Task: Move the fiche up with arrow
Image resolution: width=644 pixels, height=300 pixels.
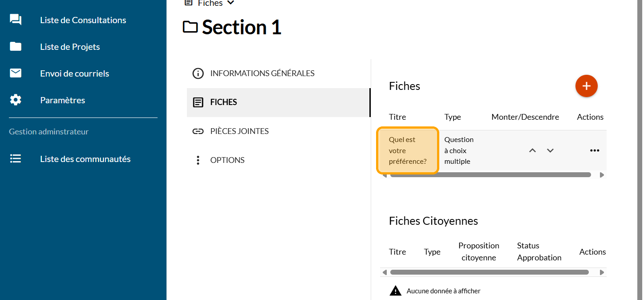Action: (x=532, y=150)
